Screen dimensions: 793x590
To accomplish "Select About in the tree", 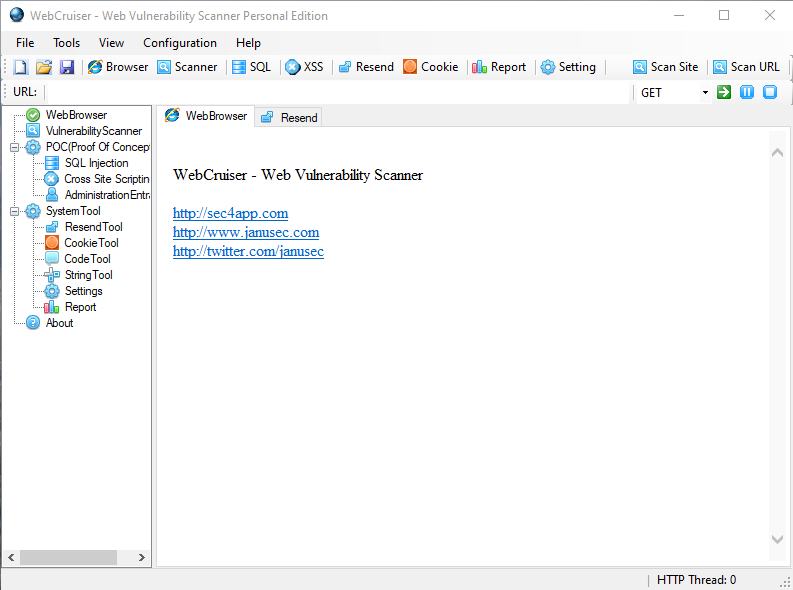I will click(60, 323).
